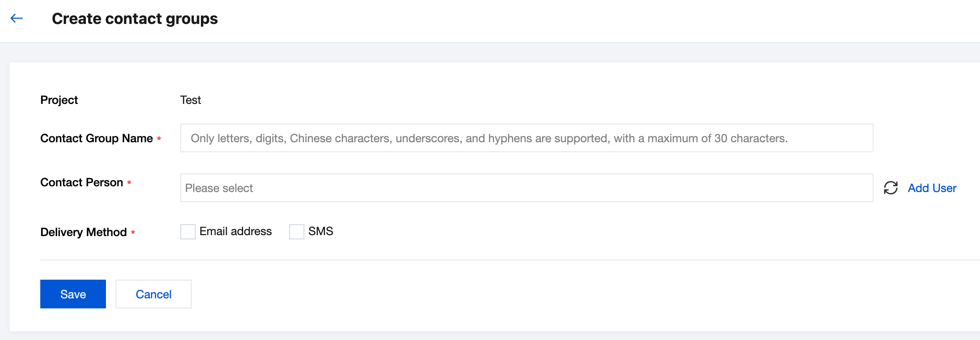Click the Contact Person label
Viewport: 980px width, 340px height.
(x=82, y=182)
